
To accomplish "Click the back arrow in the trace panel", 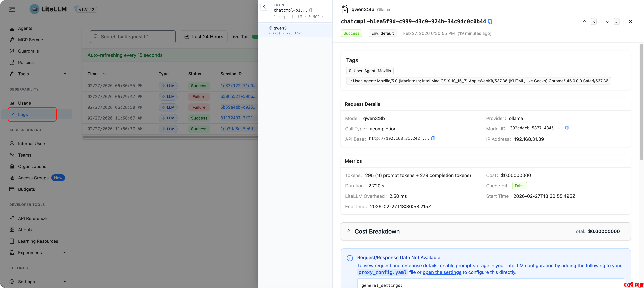I will tap(264, 7).
